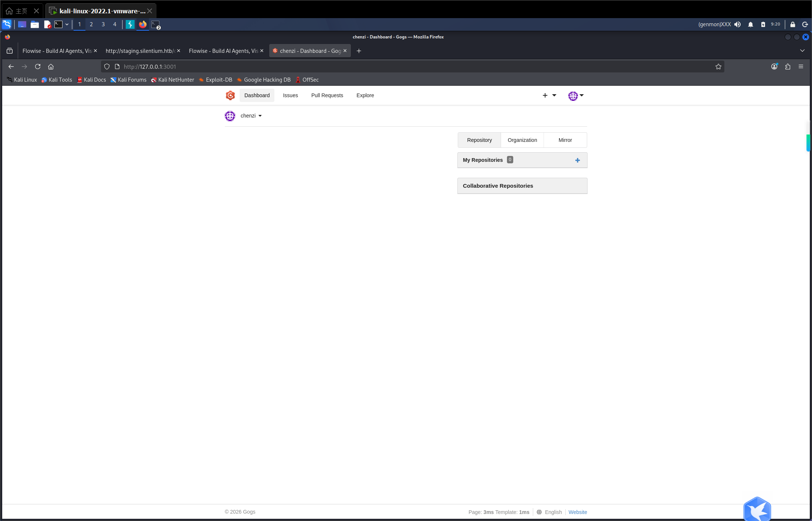Launch the terminal emulator panel icon
This screenshot has width=812, height=521.
tap(58, 24)
